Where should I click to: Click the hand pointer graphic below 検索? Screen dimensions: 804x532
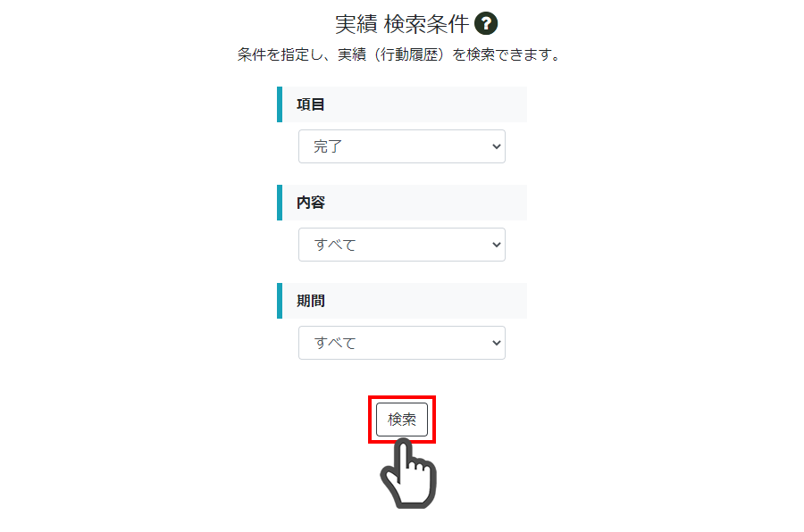[408, 474]
